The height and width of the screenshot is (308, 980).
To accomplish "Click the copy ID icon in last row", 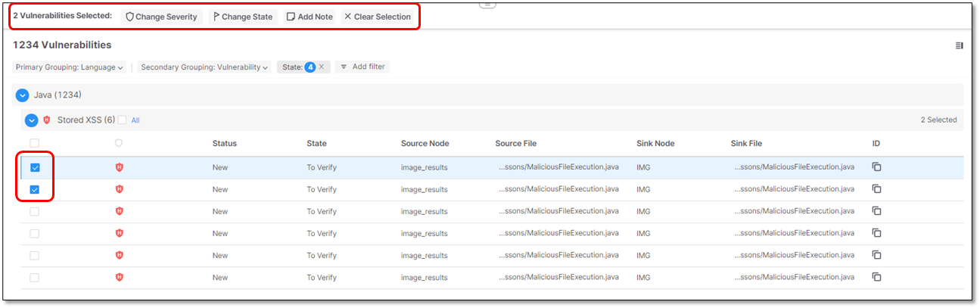I will point(876,277).
